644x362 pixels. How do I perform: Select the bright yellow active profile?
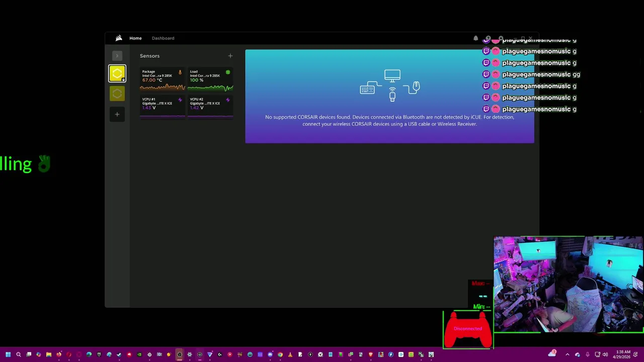pos(117,74)
